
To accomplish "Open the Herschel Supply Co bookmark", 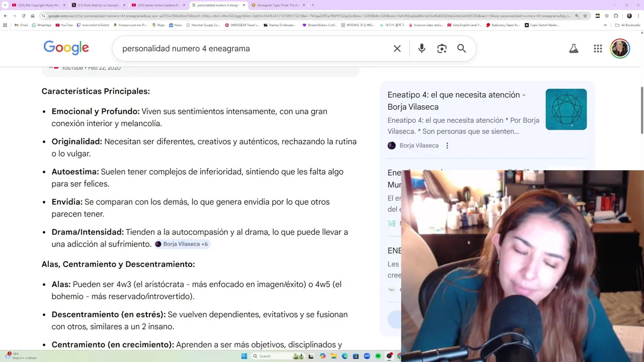I will pyautogui.click(x=203, y=25).
